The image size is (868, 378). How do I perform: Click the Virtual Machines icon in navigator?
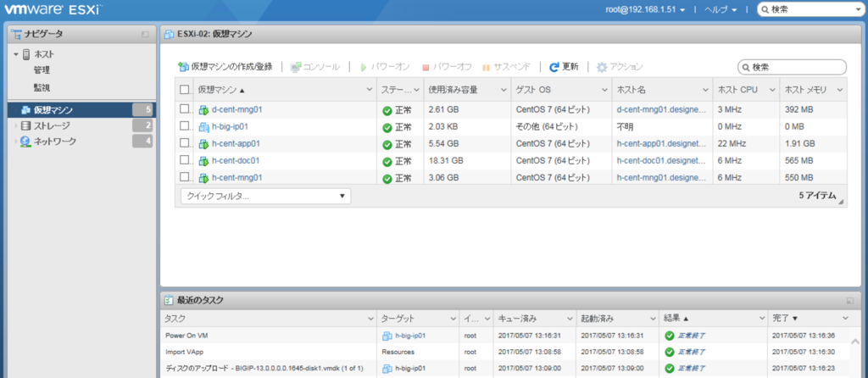[x=25, y=109]
